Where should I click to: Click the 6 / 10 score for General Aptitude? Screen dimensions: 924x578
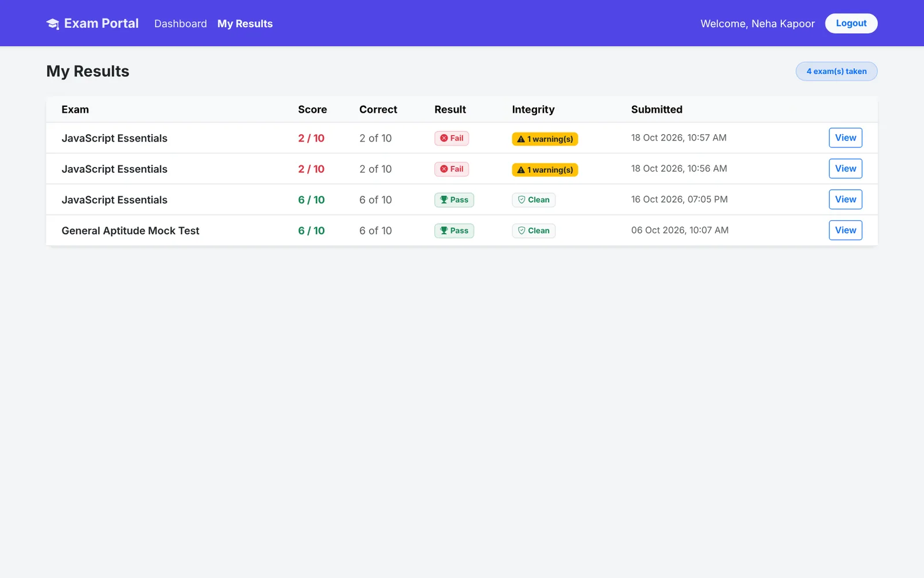(311, 231)
